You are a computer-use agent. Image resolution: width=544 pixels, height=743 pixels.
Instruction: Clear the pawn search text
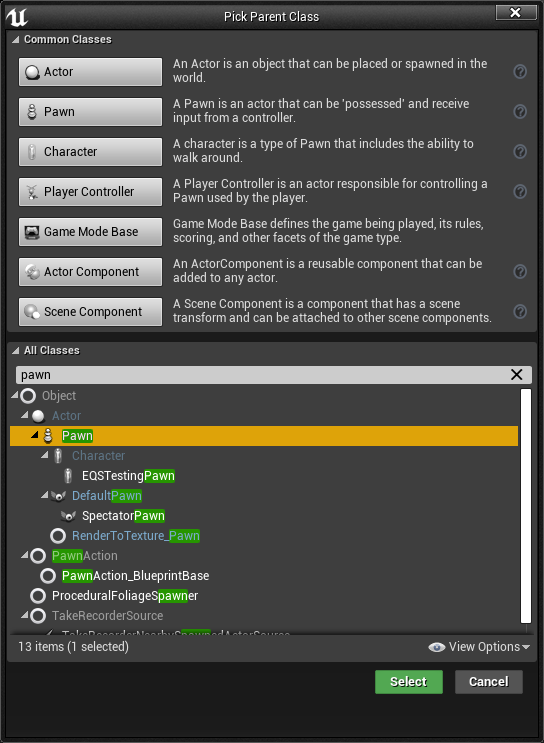[x=517, y=374]
